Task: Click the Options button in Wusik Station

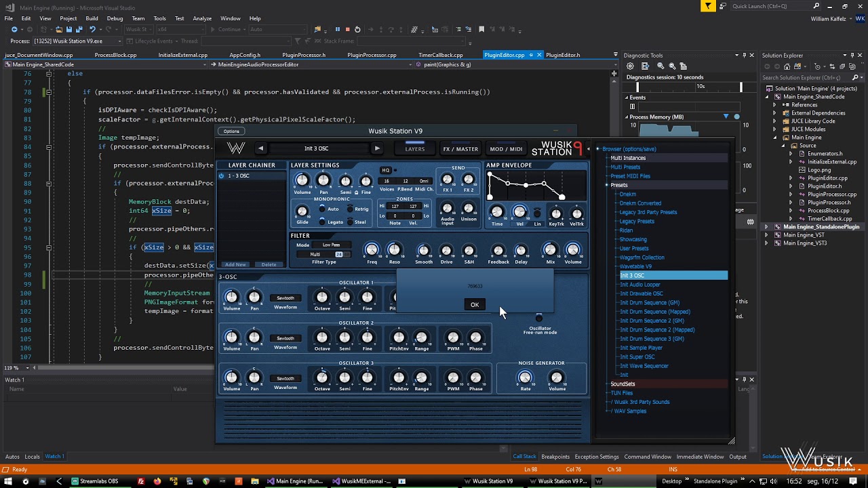Action: tap(231, 131)
